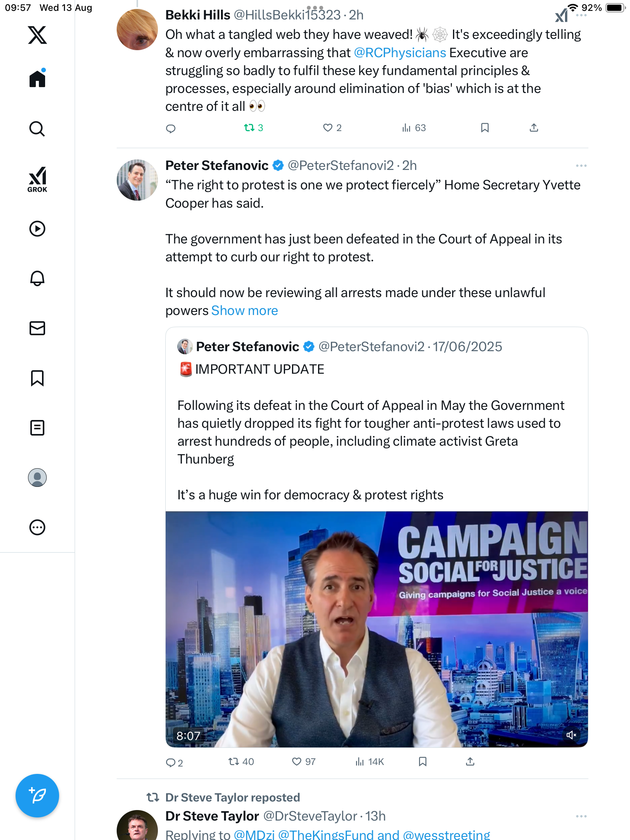Open the Search page from sidebar
This screenshot has height=840, width=630.
37,129
